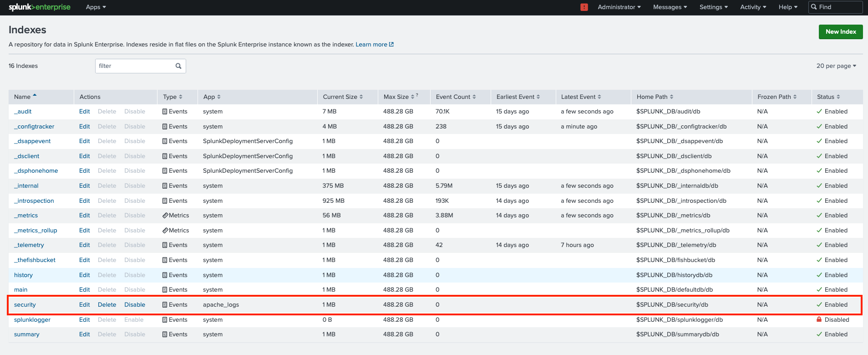Image resolution: width=868 pixels, height=355 pixels.
Task: Click the Metrics type icon for _metrics
Action: (x=165, y=216)
